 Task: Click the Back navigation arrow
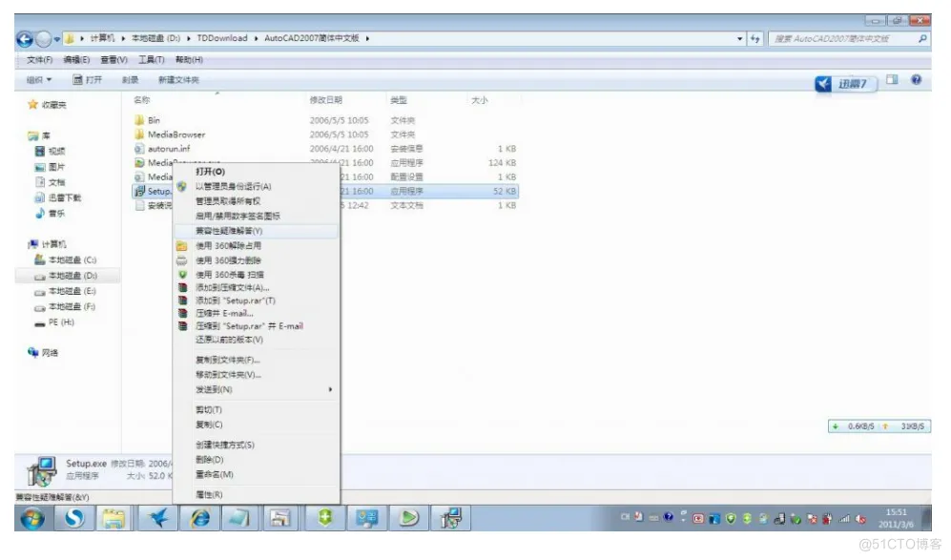25,39
